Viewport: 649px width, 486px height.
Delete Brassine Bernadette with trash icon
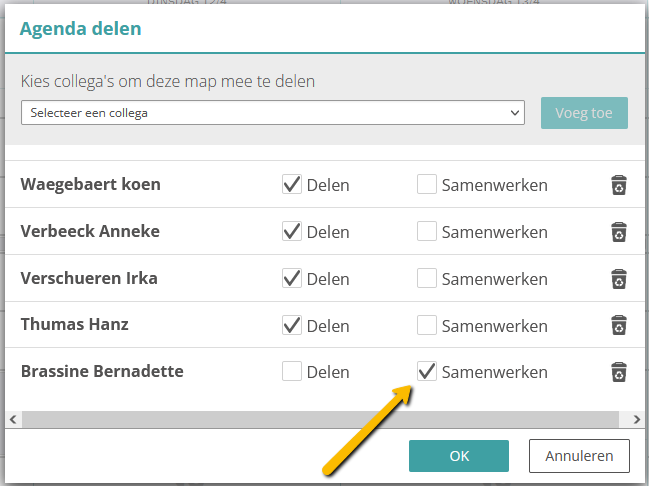[619, 372]
